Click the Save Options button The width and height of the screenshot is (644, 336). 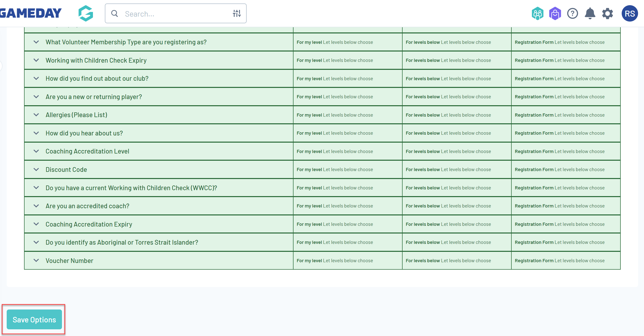[34, 319]
